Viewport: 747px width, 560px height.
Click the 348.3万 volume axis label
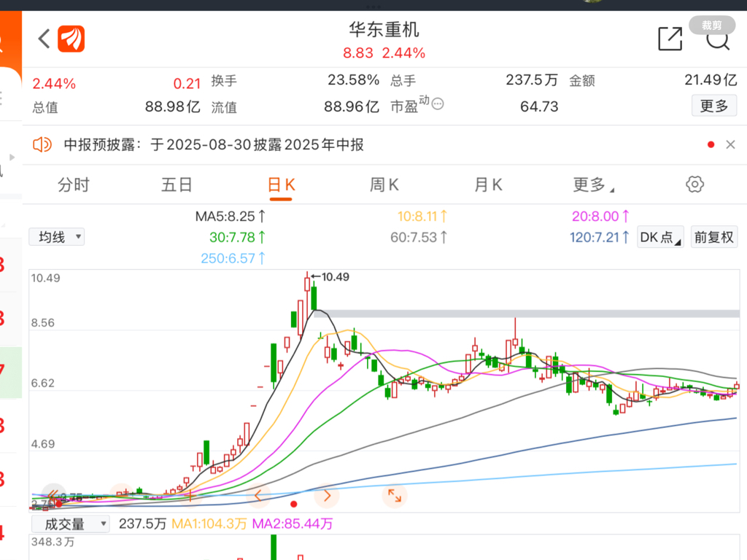53,542
